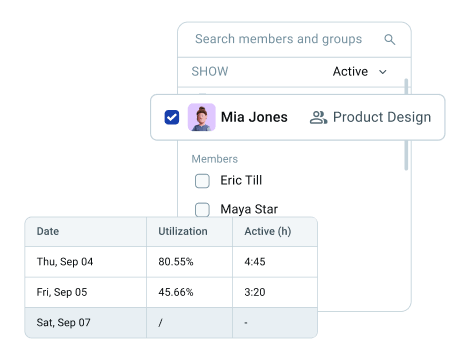Check the Eric Till checkbox

(202, 181)
